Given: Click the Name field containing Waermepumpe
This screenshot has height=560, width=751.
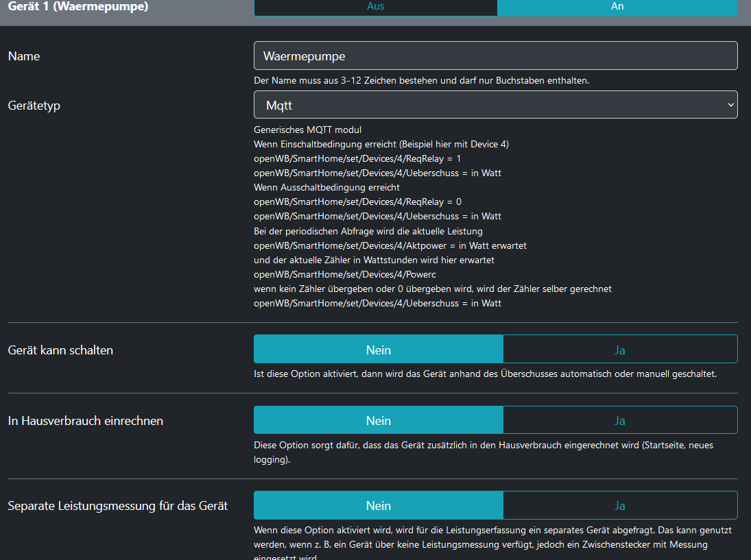Looking at the screenshot, I should (495, 56).
